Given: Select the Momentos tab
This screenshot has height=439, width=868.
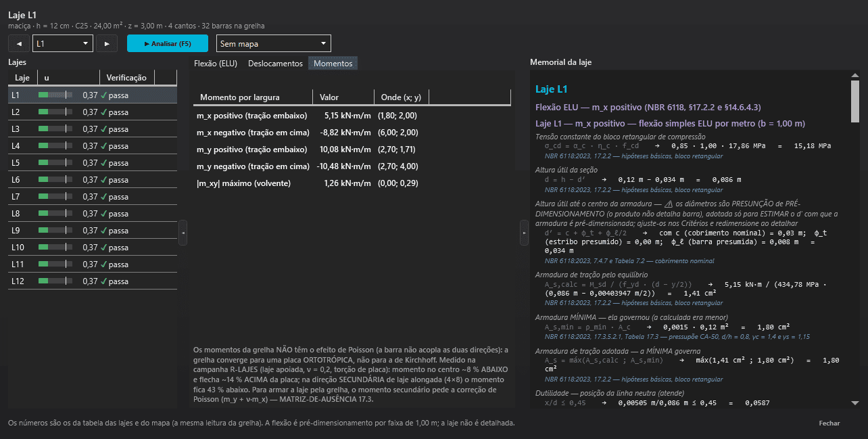Looking at the screenshot, I should pos(333,64).
